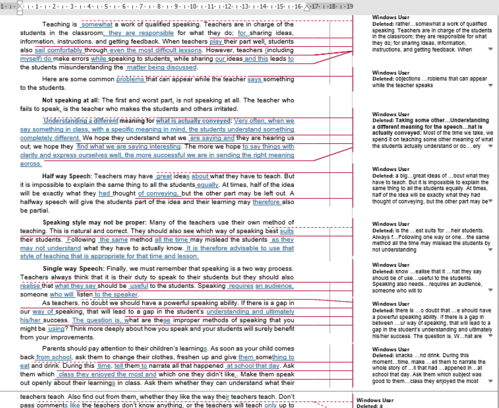Expand the 'Deleted: know…ealise' balloon arrow
Screen dimensions: 499x408
point(490,290)
